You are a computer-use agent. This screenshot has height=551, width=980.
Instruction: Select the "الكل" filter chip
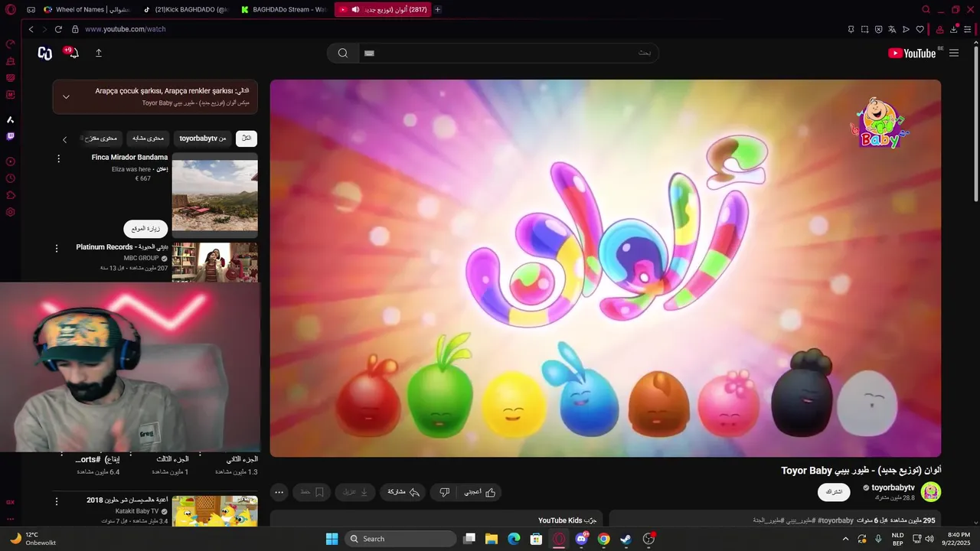247,139
